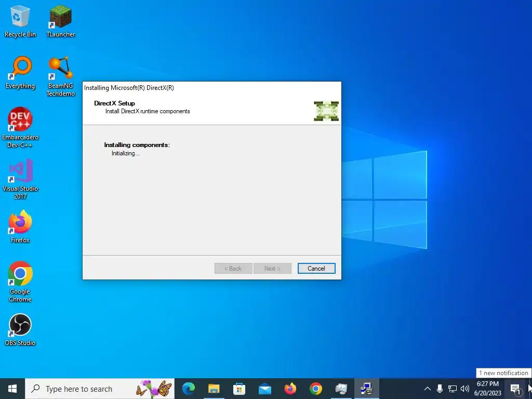Select the TLauncher desktop shortcut
The image size is (532, 399).
coord(60,21)
